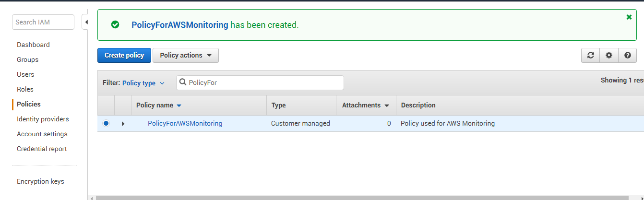Open the settings gear for table columns
644x200 pixels.
609,55
